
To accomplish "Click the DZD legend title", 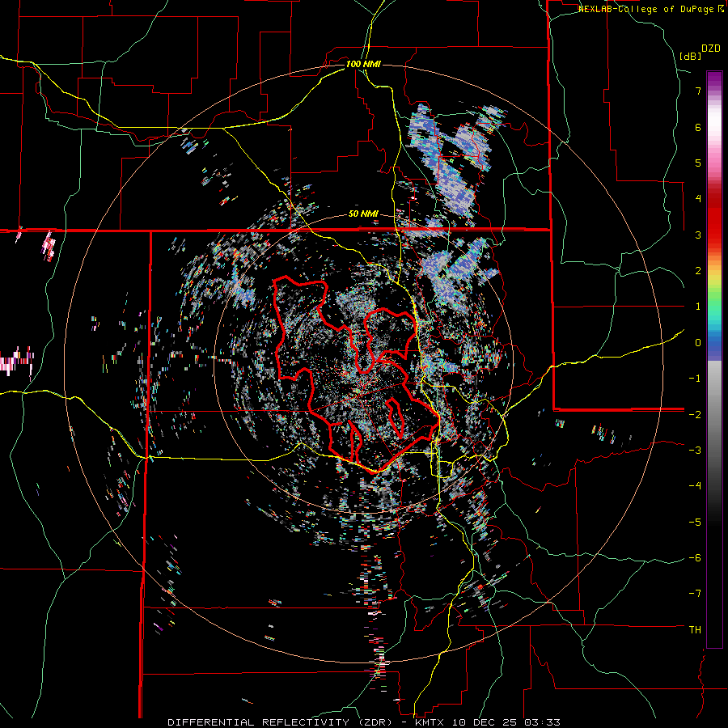I will point(711,49).
